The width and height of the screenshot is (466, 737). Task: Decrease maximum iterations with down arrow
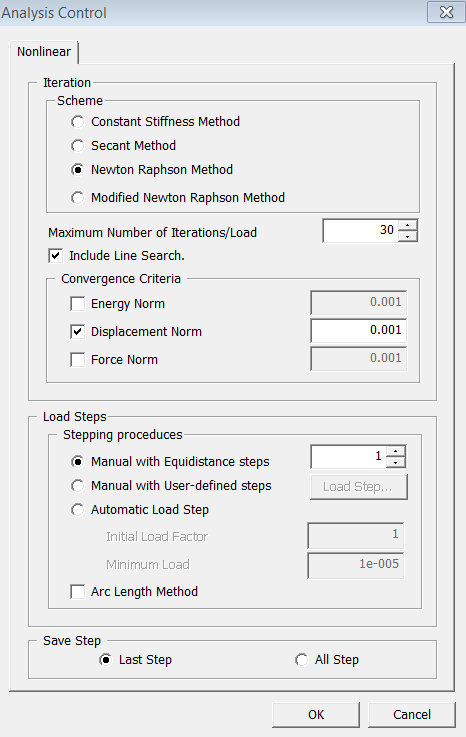(x=408, y=236)
